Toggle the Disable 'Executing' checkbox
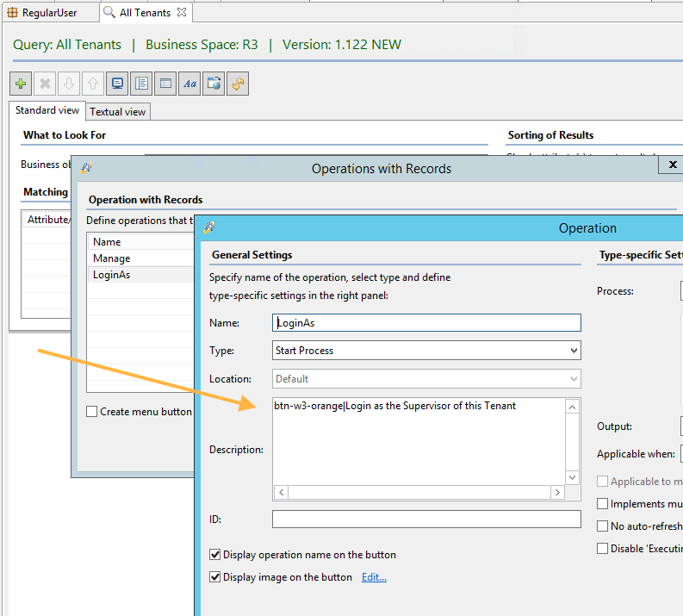This screenshot has height=616, width=683. [602, 549]
